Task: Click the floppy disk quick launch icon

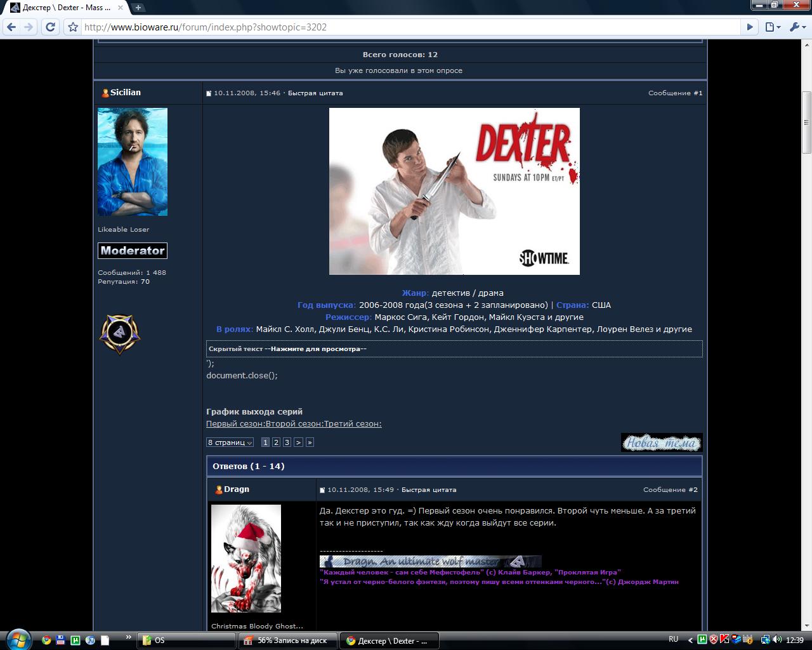Action: pos(61,640)
